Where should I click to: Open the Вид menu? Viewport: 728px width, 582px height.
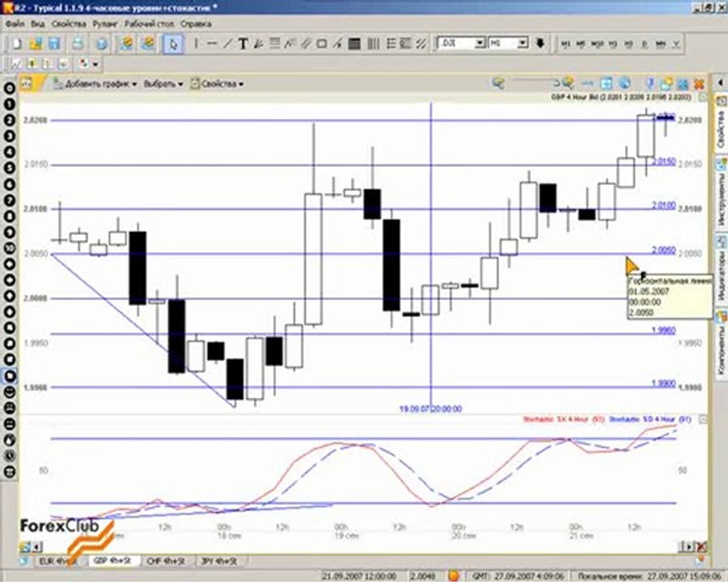(37, 23)
